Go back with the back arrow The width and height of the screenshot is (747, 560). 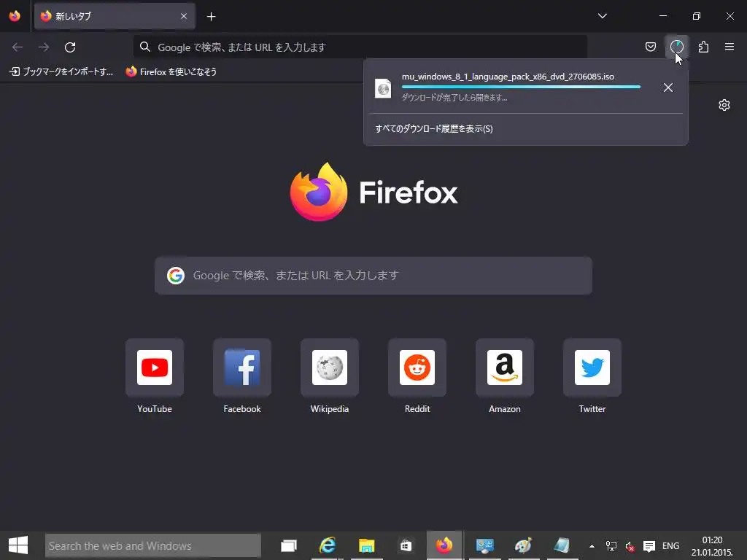tap(18, 47)
